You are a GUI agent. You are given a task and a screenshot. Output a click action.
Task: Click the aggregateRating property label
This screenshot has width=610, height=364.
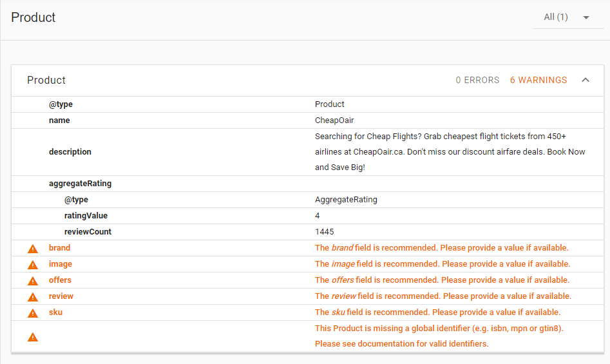coord(80,184)
